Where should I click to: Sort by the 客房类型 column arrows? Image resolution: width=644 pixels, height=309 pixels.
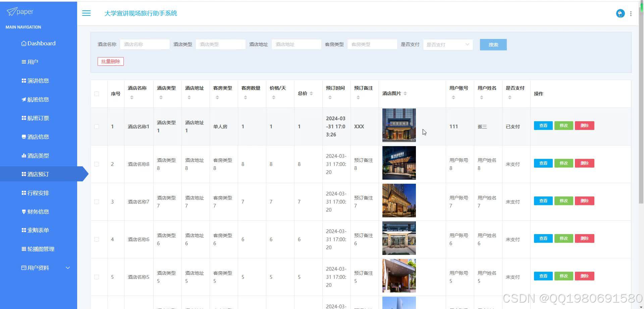point(217,97)
